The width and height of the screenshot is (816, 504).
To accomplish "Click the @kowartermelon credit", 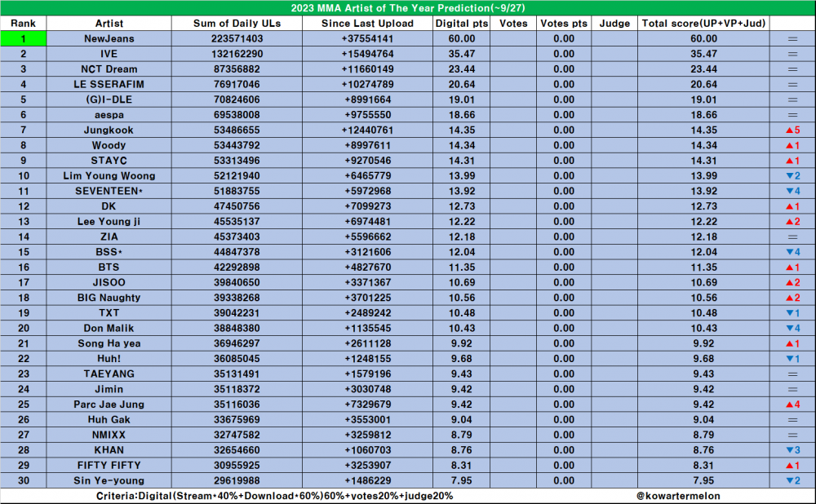I will tap(678, 496).
